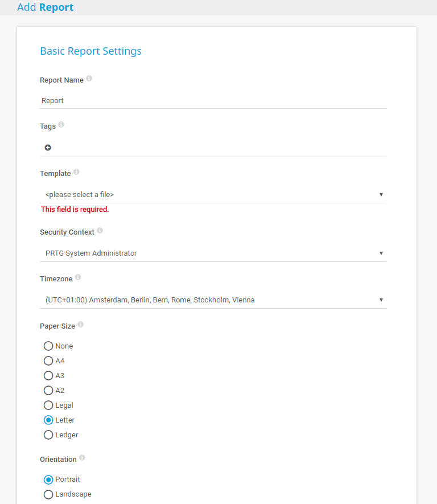Image resolution: width=437 pixels, height=504 pixels.
Task: Click the Timezone info icon
Action: (x=78, y=277)
